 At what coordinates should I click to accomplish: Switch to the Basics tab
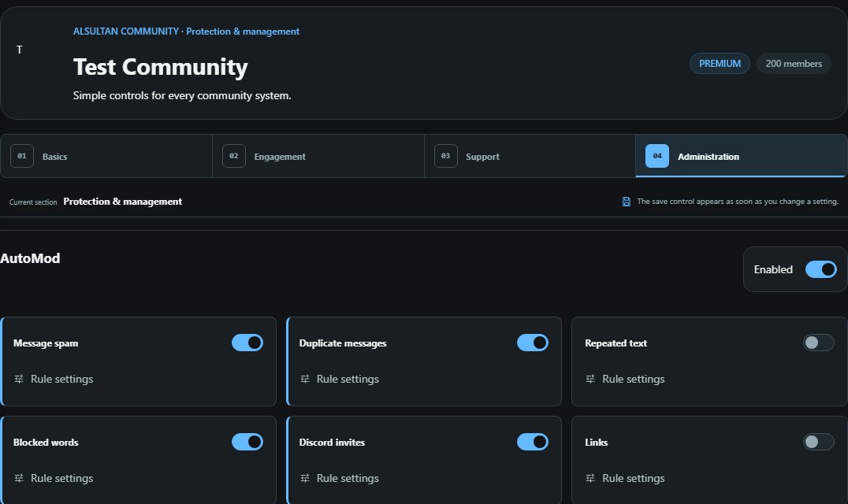tap(106, 156)
